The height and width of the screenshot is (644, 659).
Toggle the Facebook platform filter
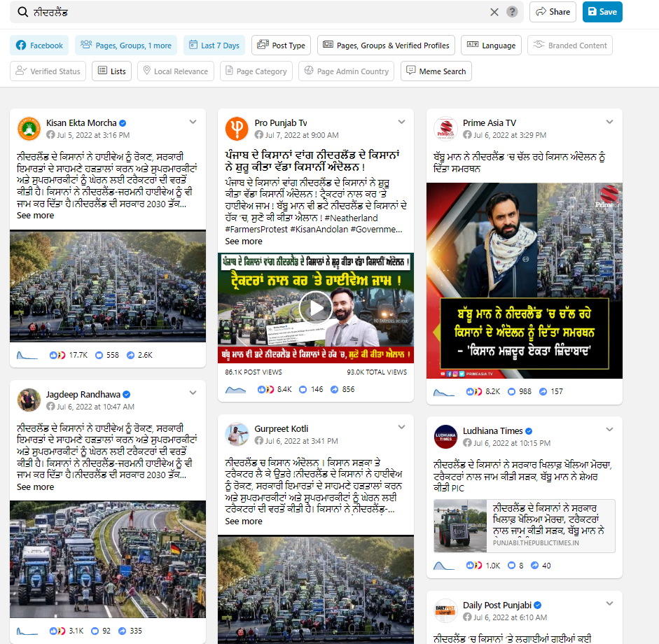(x=39, y=45)
